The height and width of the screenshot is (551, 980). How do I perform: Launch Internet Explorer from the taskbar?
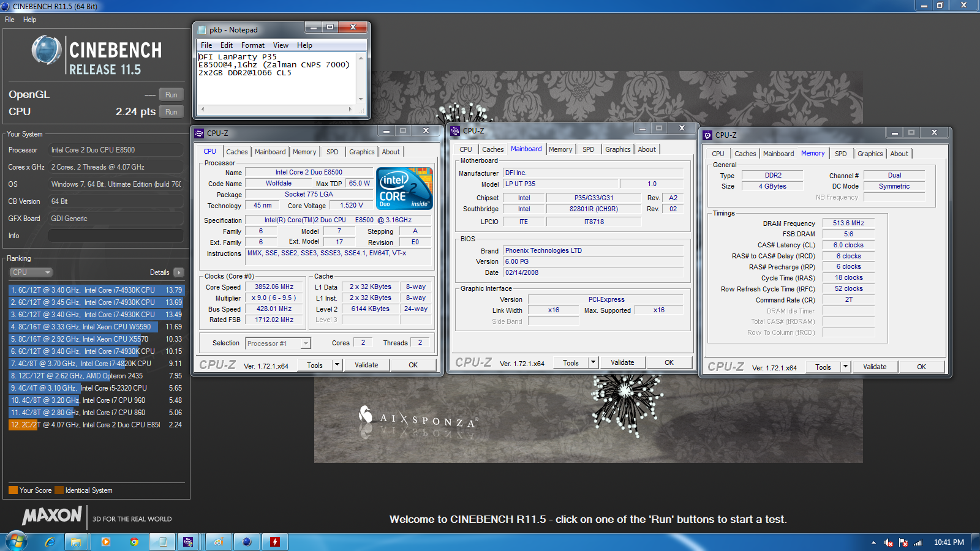tap(50, 542)
